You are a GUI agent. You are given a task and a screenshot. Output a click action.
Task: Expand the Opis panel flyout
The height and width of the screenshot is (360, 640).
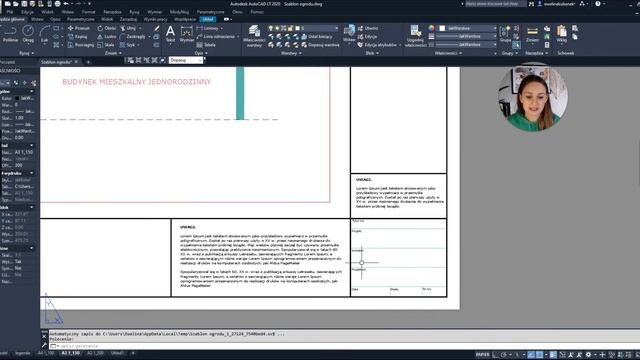coord(201,53)
